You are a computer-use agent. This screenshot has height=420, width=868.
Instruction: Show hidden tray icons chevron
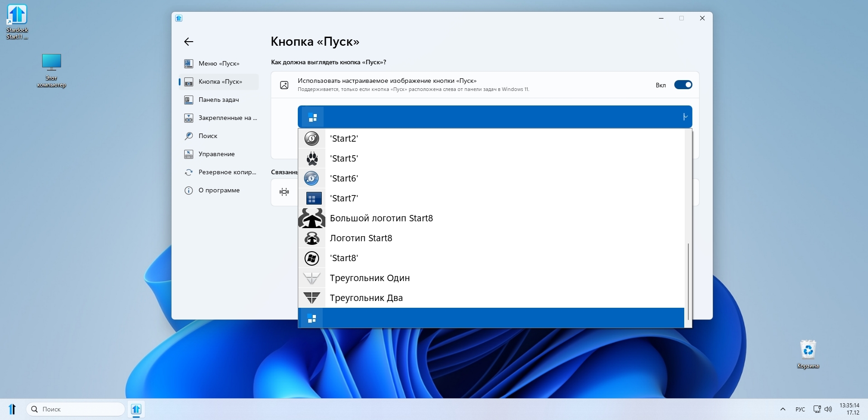[x=782, y=409]
